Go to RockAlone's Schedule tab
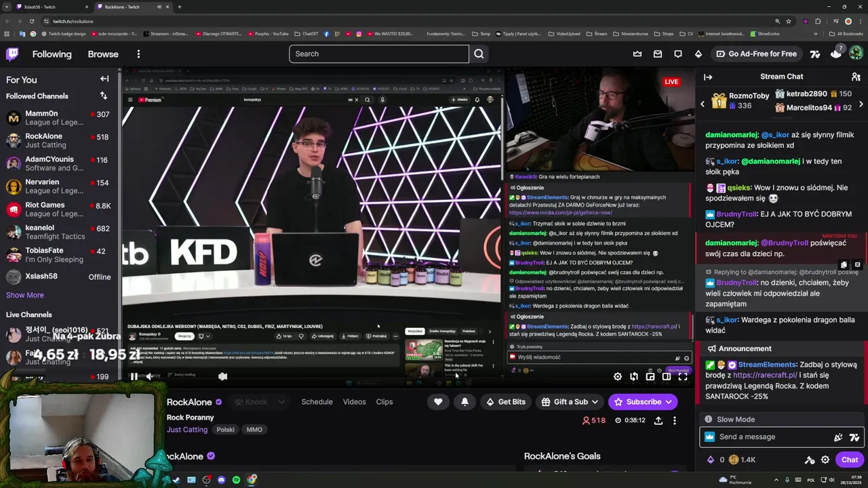 [x=317, y=402]
